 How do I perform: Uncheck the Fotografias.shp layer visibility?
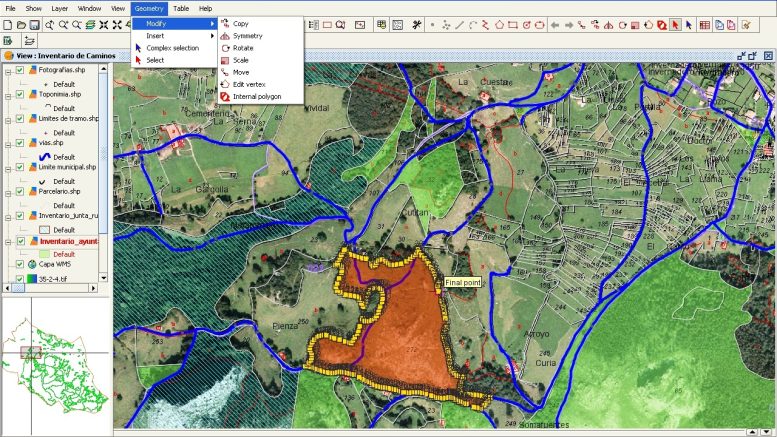point(20,70)
